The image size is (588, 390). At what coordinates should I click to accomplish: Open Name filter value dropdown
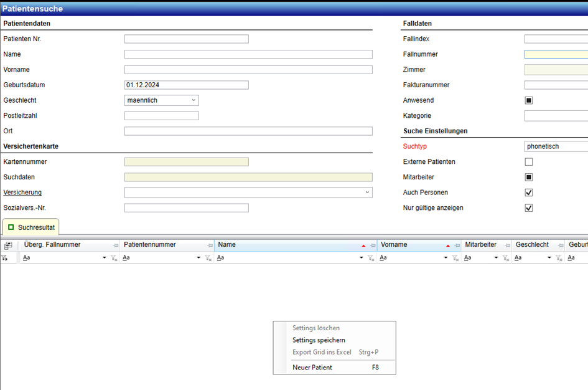coord(361,258)
